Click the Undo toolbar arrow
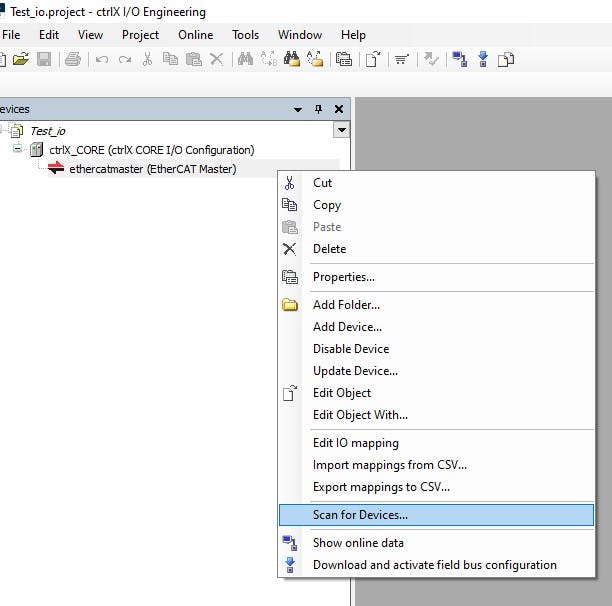This screenshot has height=606, width=612. coord(102,60)
